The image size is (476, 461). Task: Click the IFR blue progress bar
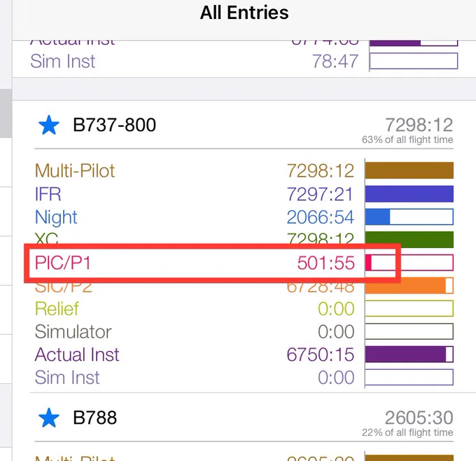409,194
